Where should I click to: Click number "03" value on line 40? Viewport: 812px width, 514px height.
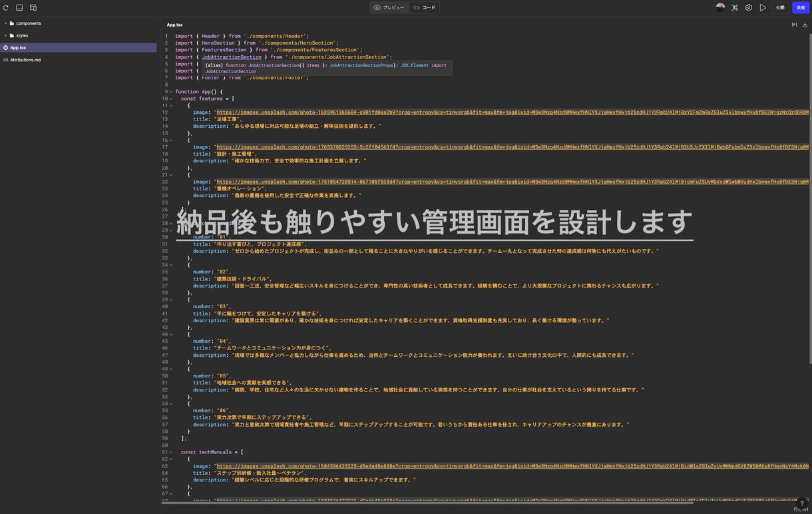point(223,307)
